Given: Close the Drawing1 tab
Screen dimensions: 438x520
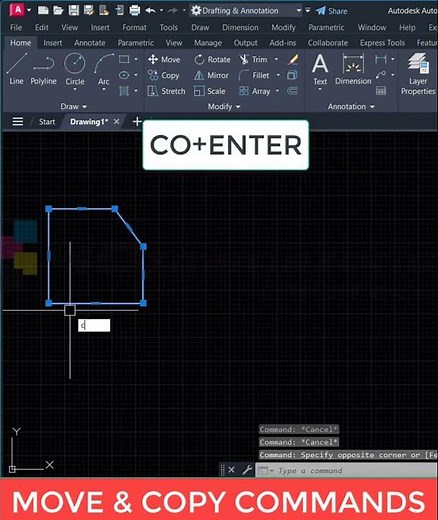Looking at the screenshot, I should coord(116,121).
